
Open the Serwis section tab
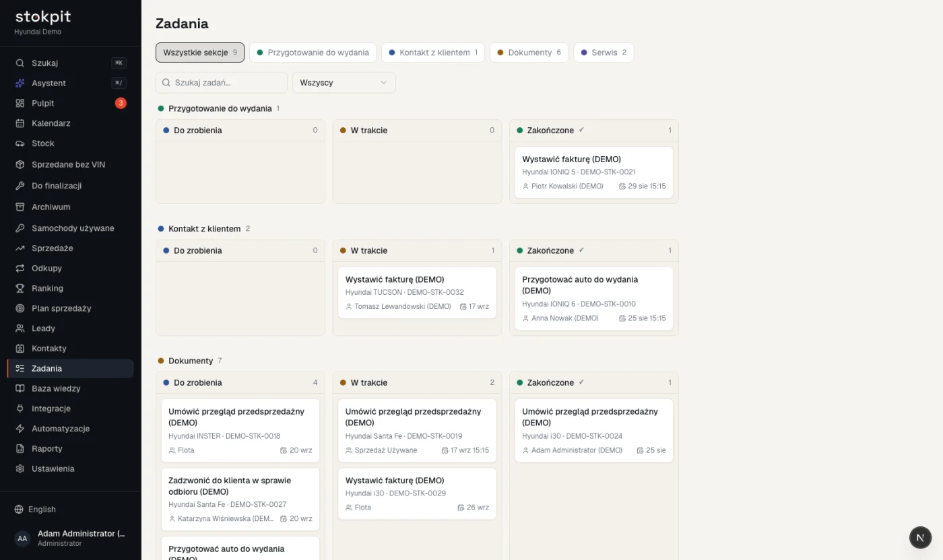[x=604, y=53]
